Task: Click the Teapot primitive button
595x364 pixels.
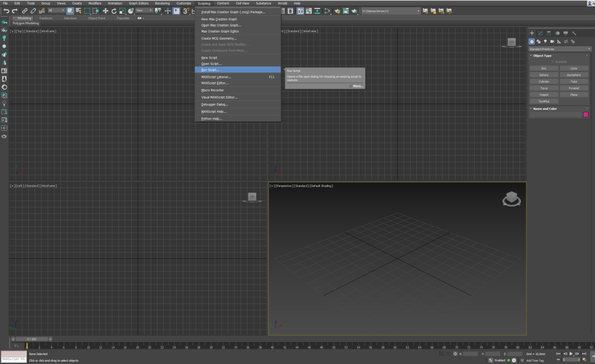Action: [544, 95]
